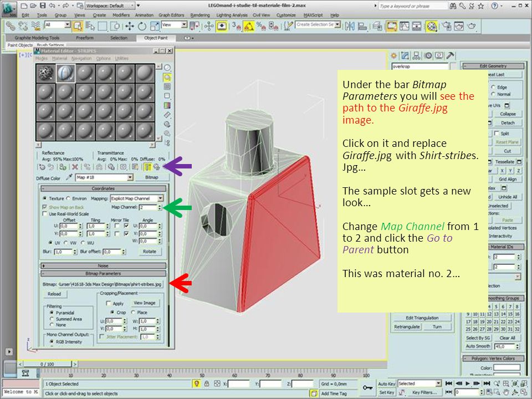Activate the Select and Rotate tool
The height and width of the screenshot is (399, 532).
(x=142, y=26)
